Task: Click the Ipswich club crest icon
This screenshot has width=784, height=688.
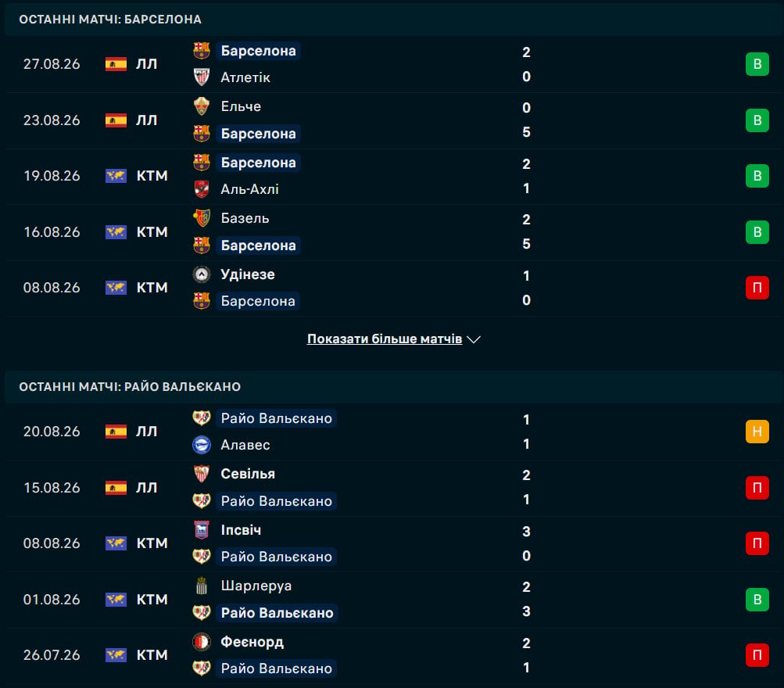Action: (202, 530)
